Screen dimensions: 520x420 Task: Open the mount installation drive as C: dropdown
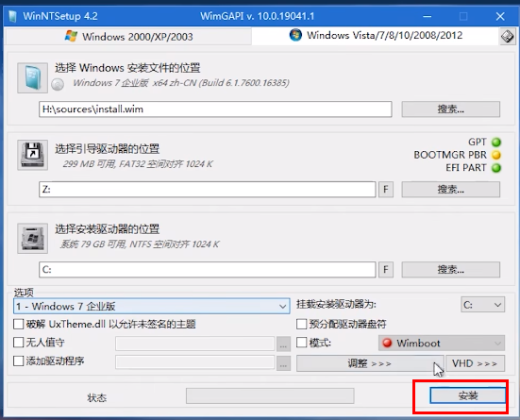point(482,305)
